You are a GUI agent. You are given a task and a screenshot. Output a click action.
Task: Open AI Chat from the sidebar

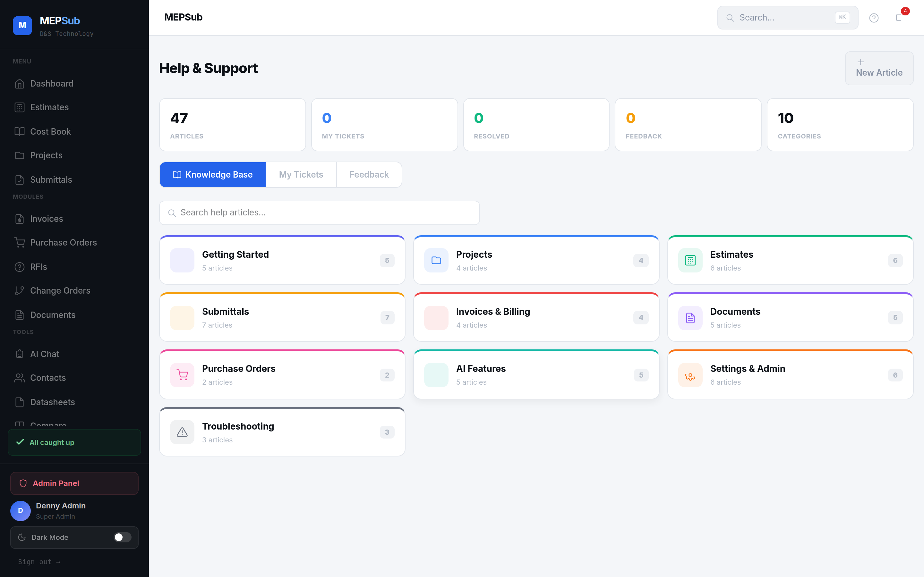20,354
